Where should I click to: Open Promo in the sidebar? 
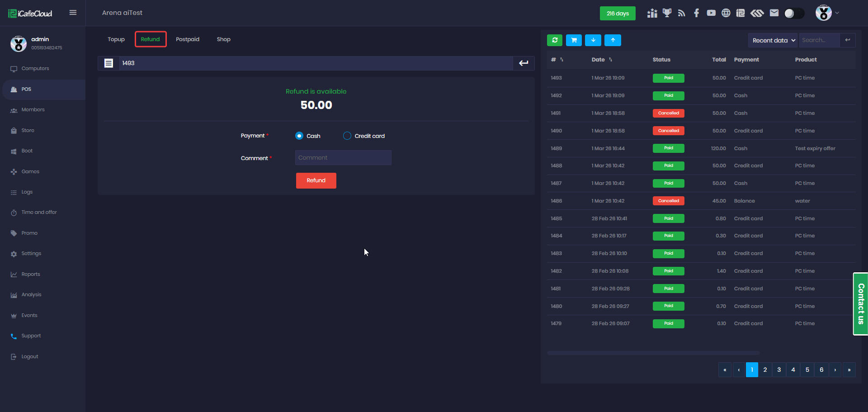click(29, 233)
